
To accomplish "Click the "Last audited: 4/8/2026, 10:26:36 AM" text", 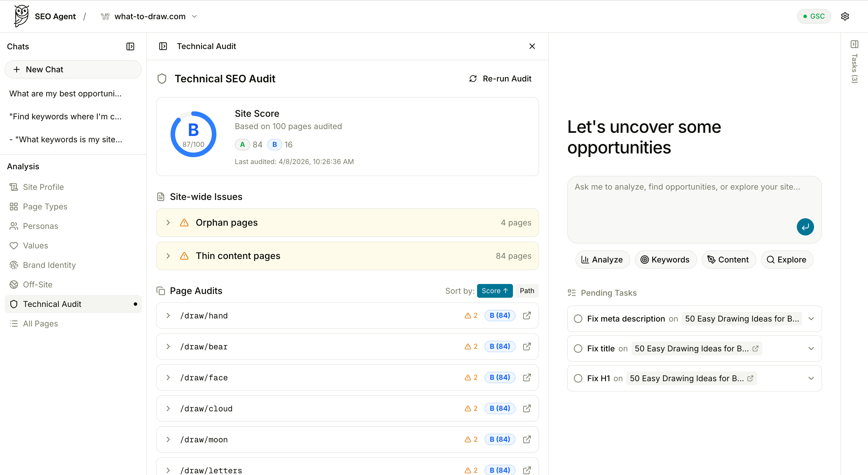I will point(294,161).
